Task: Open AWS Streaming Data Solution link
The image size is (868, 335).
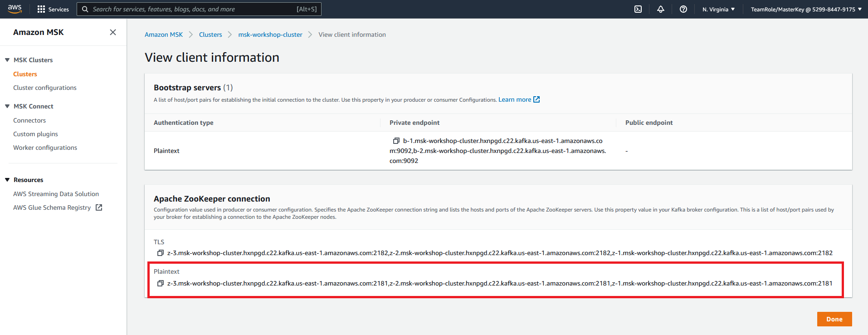Action: 56,194
